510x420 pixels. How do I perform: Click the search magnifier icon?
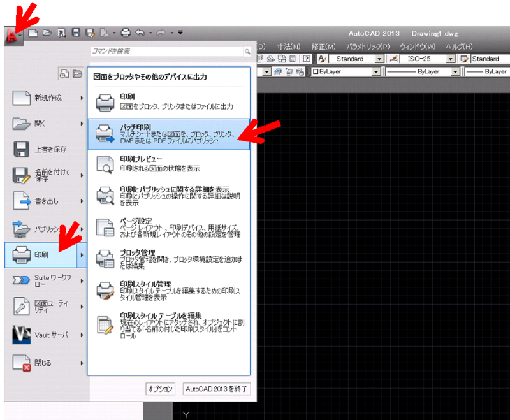[247, 52]
